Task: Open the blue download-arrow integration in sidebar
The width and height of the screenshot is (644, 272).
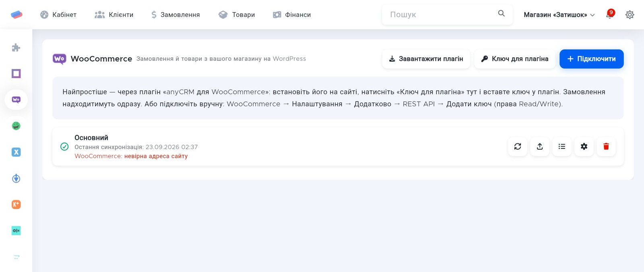Action: click(x=16, y=178)
